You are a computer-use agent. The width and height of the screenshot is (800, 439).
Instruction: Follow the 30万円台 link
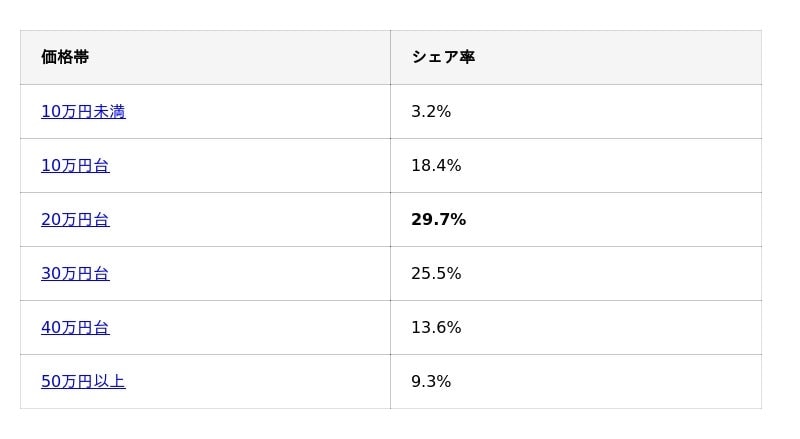pos(75,274)
